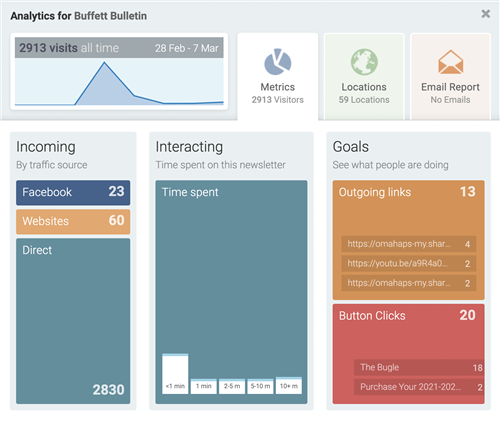The image size is (500, 421).
Task: Select the Facebook traffic source tile
Action: [x=73, y=193]
